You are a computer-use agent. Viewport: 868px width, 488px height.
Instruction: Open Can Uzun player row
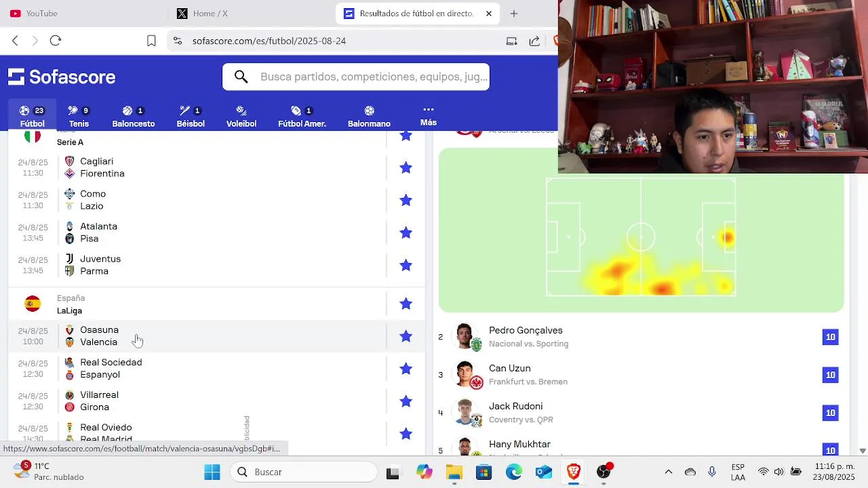pos(641,375)
